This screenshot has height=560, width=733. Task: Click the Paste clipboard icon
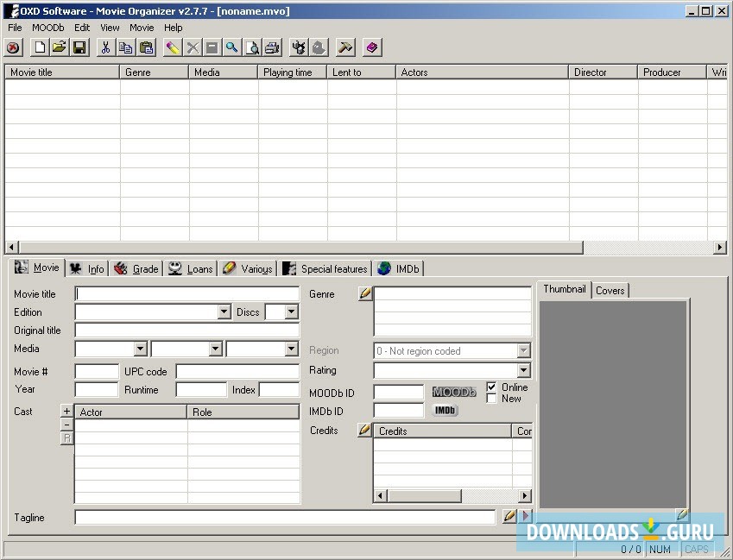[x=145, y=47]
